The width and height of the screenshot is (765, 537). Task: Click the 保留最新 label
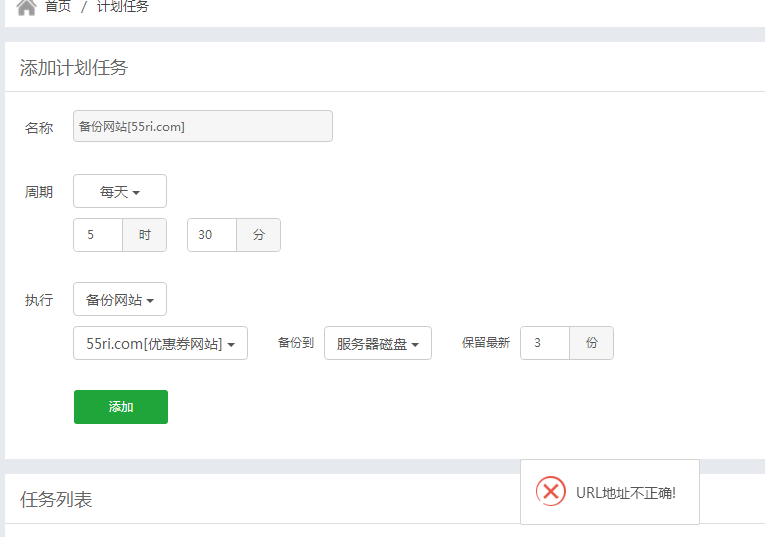point(486,343)
